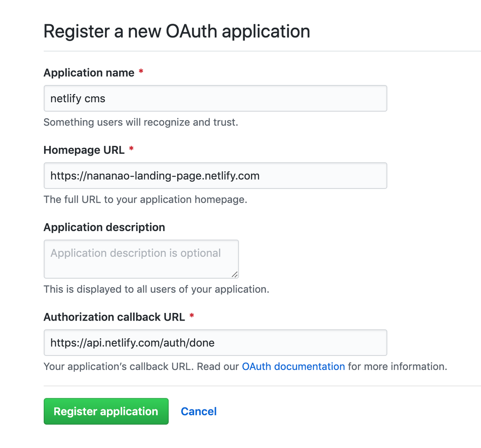Image resolution: width=481 pixels, height=448 pixels.
Task: Click the "Application description" label
Action: [x=104, y=228]
